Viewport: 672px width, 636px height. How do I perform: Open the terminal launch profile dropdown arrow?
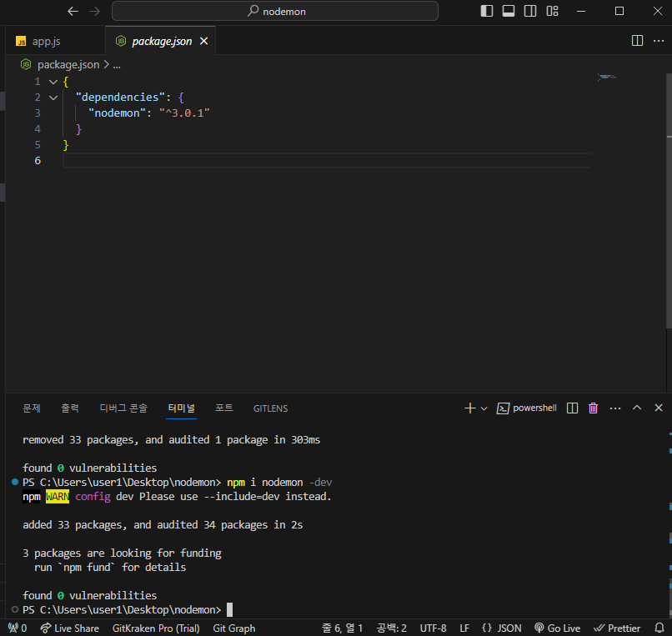(484, 408)
